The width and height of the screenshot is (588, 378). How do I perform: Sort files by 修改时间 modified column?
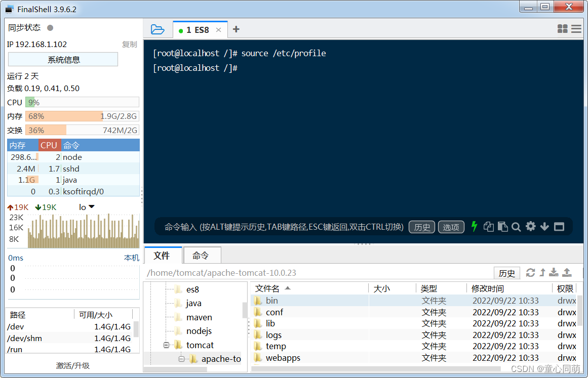(x=509, y=288)
